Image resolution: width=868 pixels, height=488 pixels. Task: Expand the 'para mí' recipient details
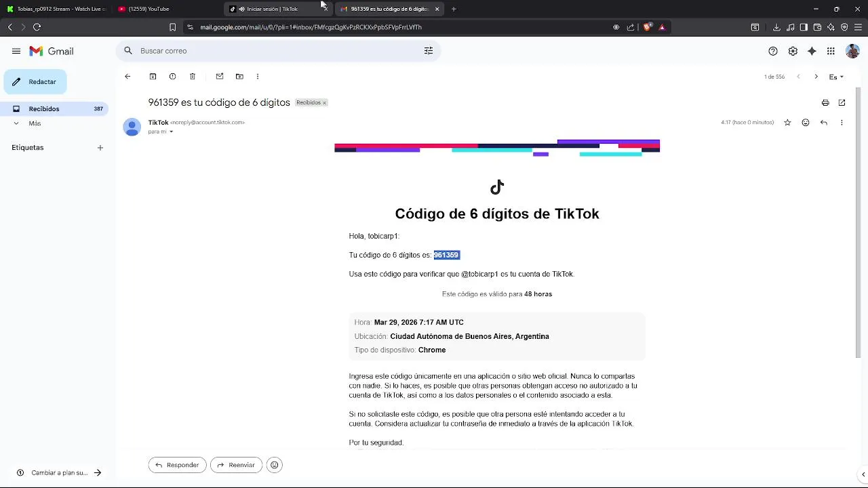coord(171,131)
